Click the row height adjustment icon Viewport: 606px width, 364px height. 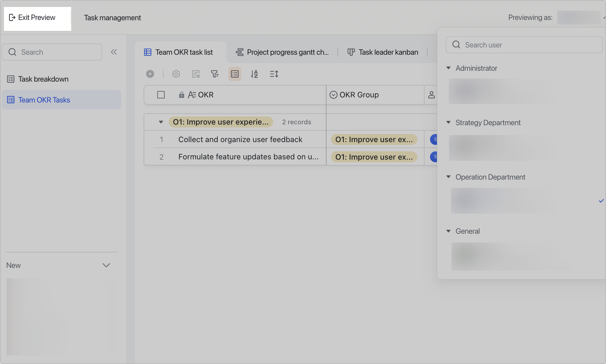click(274, 74)
